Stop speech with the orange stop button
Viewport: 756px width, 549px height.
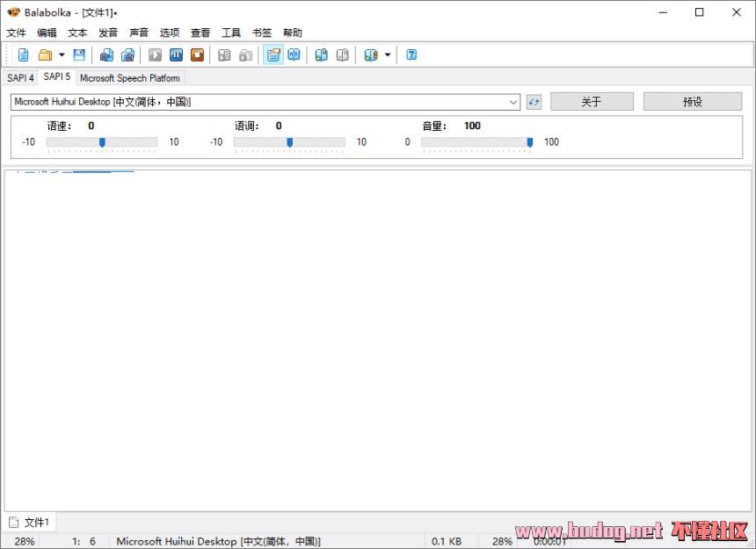pos(198,54)
